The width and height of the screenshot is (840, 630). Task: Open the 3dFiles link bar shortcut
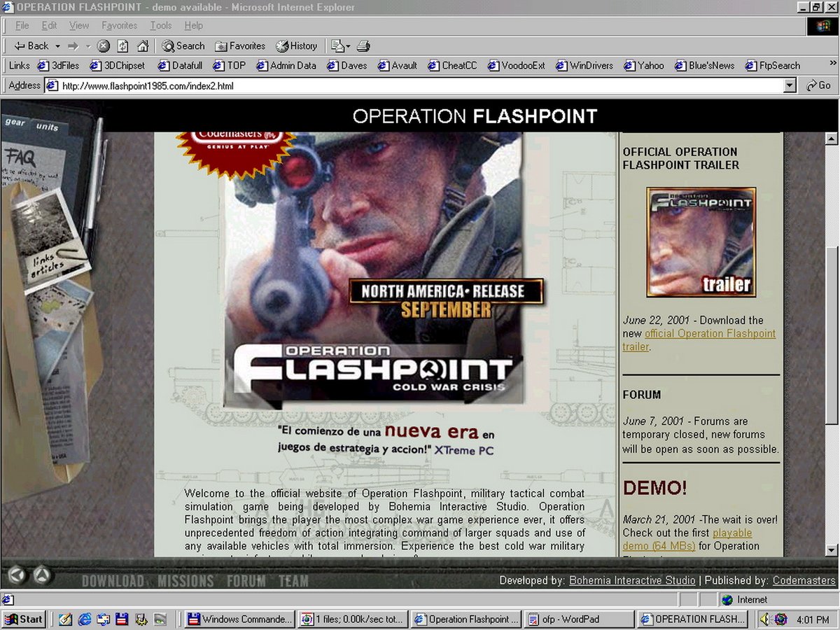click(x=59, y=66)
